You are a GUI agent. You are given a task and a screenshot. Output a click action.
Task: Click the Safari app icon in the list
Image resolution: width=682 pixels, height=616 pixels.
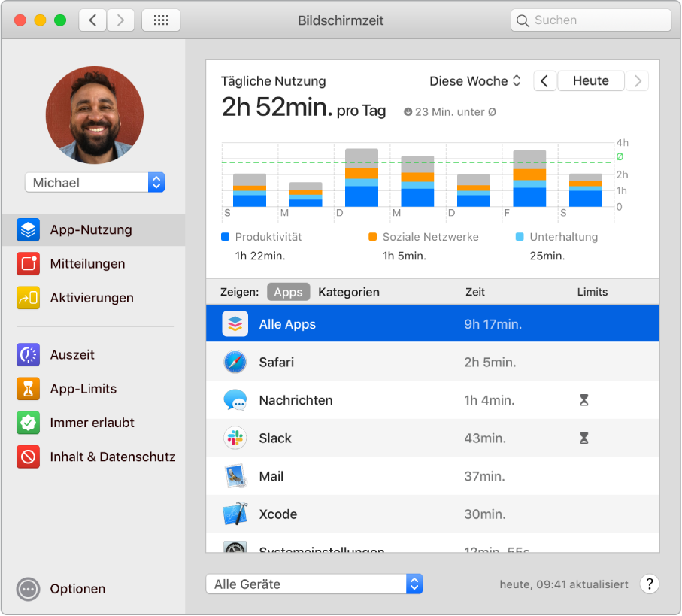click(235, 362)
